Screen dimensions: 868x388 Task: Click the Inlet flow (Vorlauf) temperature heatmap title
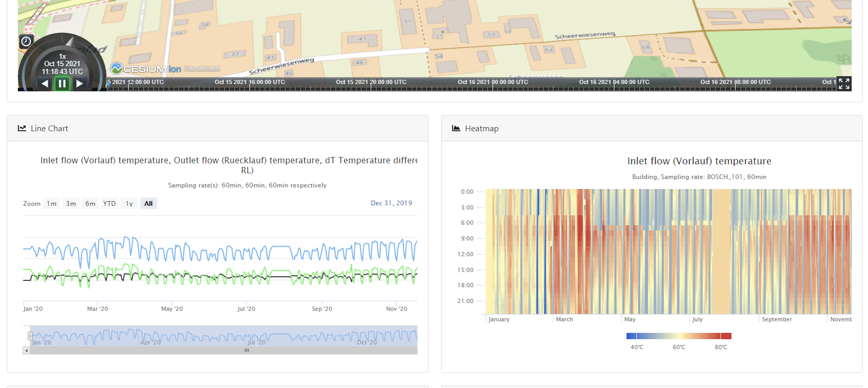point(699,161)
